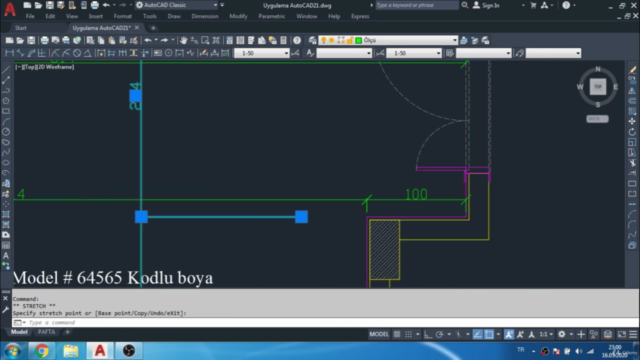Open the Format menu
The height and width of the screenshot is (360, 640).
point(122,16)
